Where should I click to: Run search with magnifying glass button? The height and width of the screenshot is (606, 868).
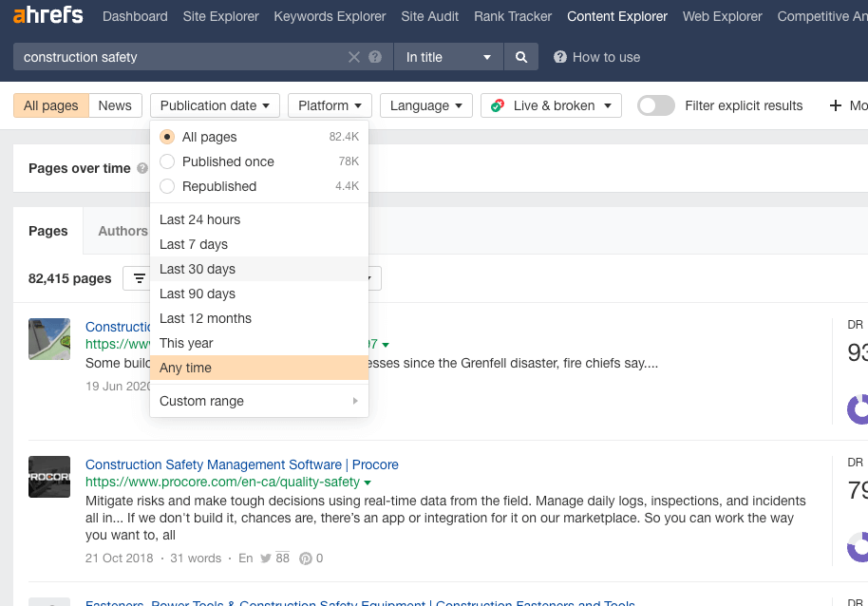tap(521, 57)
